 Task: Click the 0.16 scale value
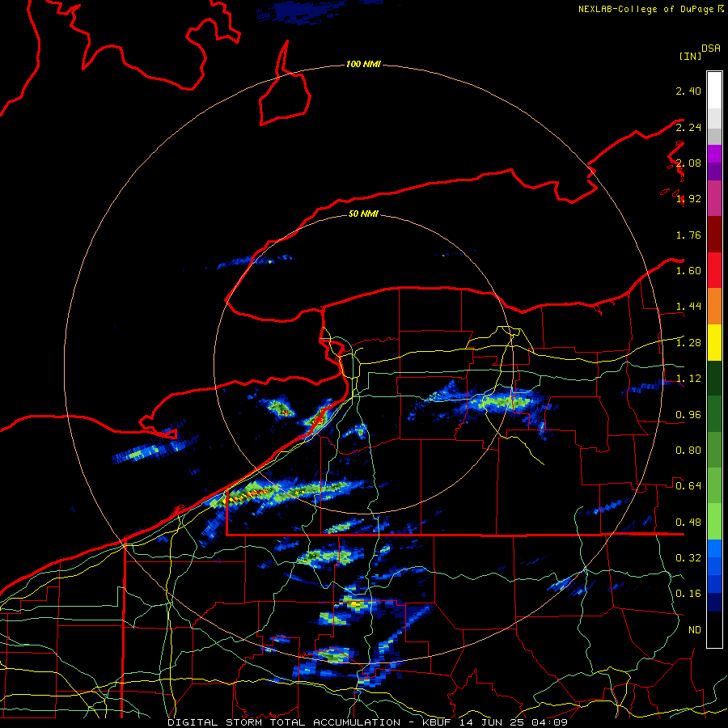coord(688,594)
